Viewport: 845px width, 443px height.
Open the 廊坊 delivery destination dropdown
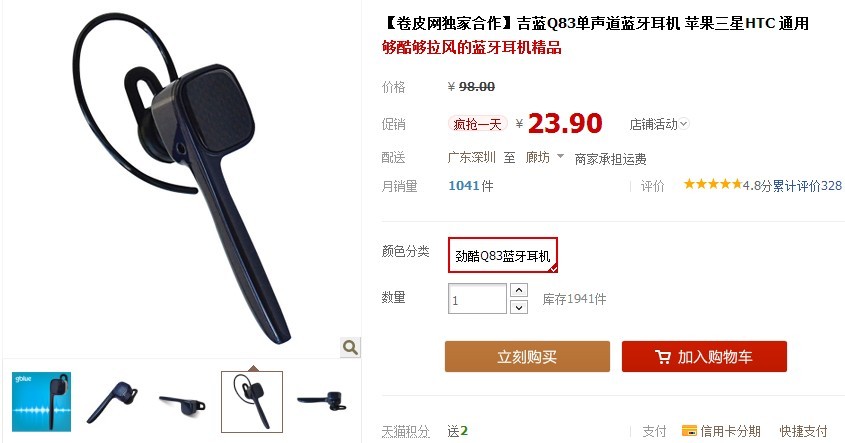(x=544, y=157)
